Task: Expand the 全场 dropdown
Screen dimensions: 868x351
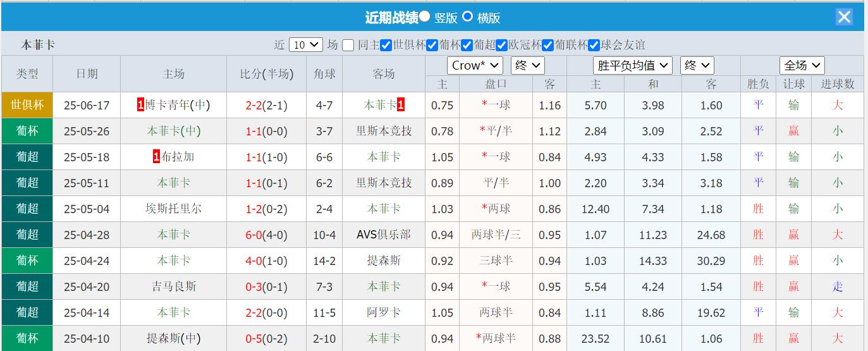Action: tap(802, 65)
